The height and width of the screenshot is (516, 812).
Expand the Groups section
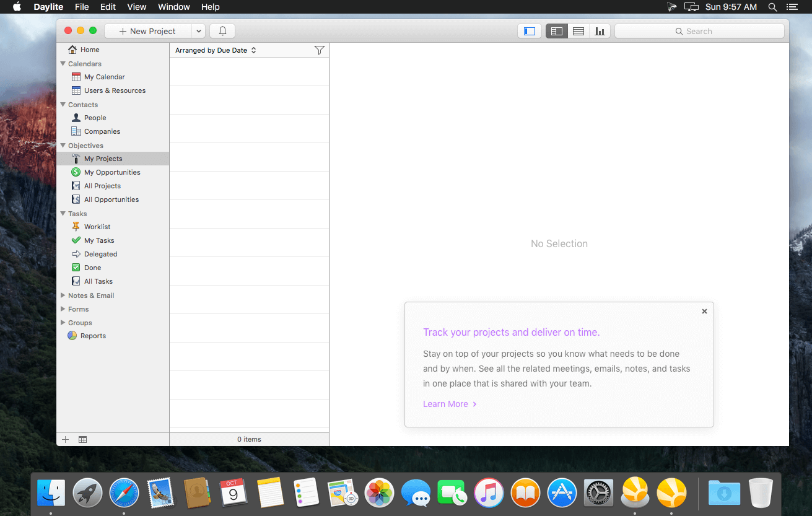[x=63, y=323]
